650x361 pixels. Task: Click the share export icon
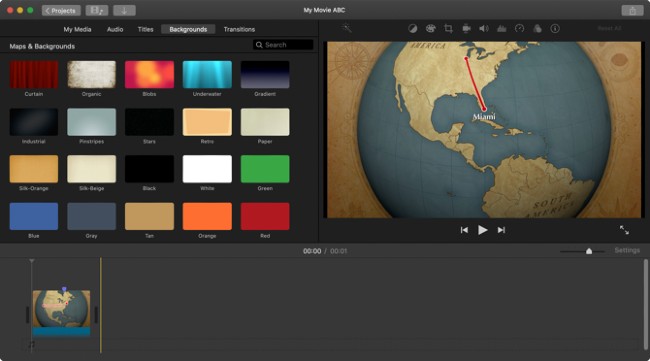[632, 10]
